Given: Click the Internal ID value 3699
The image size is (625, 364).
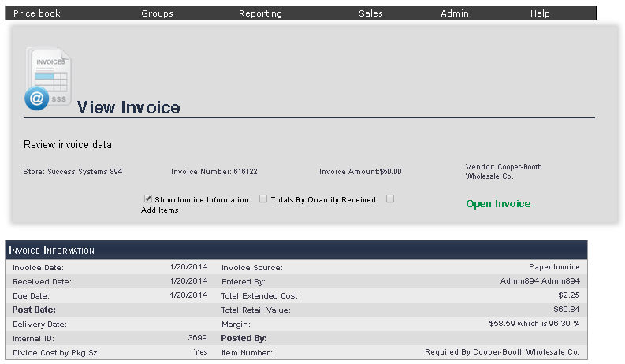Looking at the screenshot, I should (197, 338).
